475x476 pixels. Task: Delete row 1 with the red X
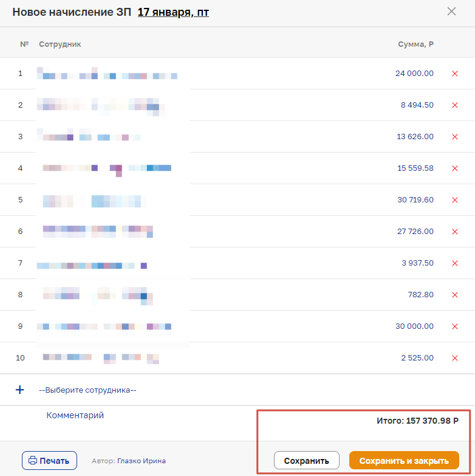454,74
